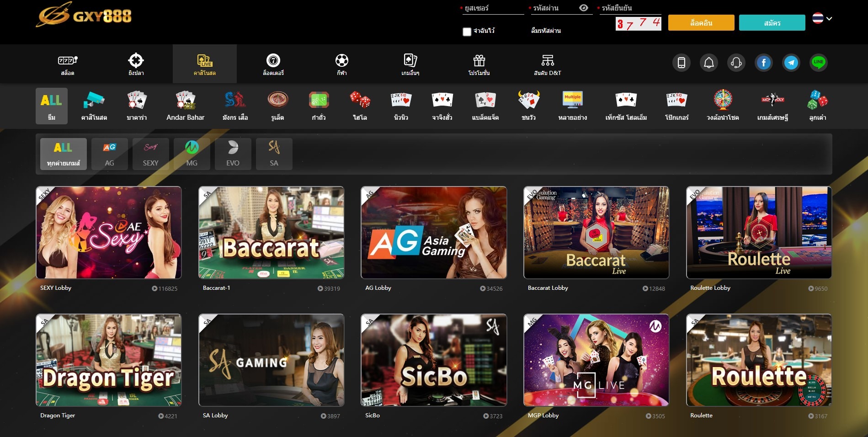This screenshot has height=437, width=868.
Task: Filter games by Texas Hold'em (เท็กซัส โฮลเอ็ม)
Action: (626, 106)
